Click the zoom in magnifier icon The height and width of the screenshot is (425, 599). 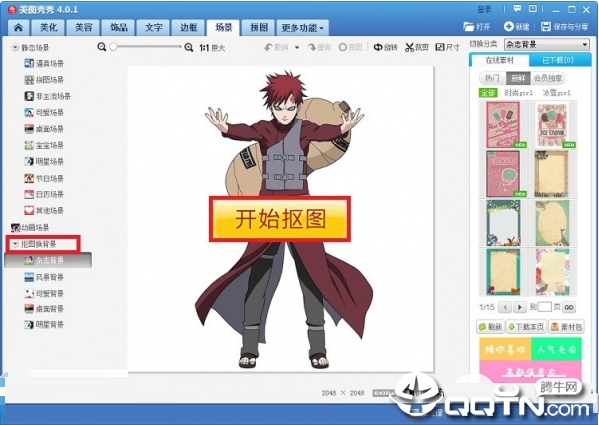[189, 47]
